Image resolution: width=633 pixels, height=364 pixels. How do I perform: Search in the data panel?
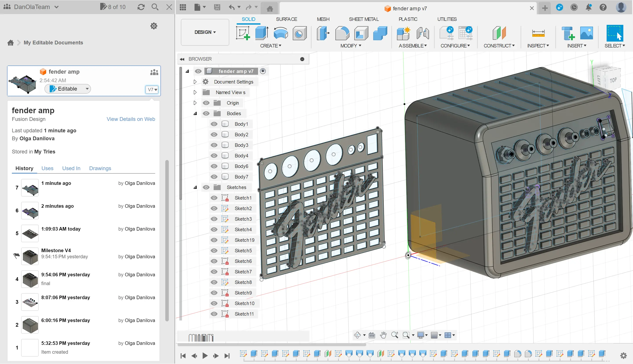tap(155, 7)
